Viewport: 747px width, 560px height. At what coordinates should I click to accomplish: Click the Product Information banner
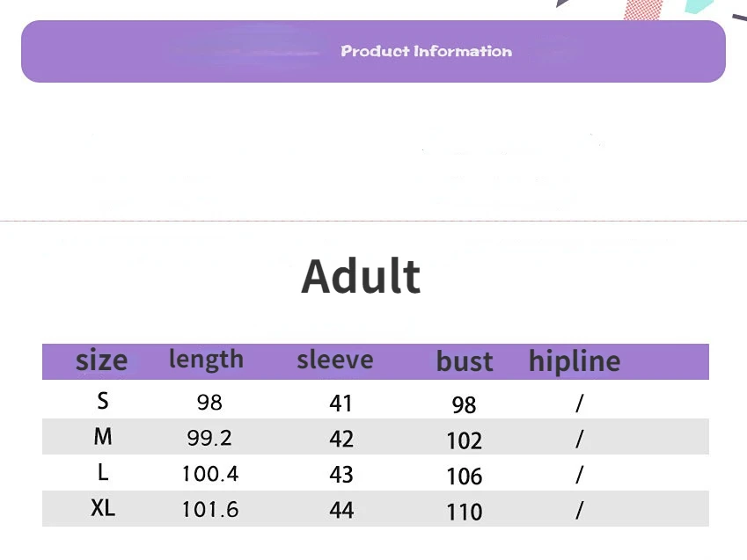click(373, 51)
